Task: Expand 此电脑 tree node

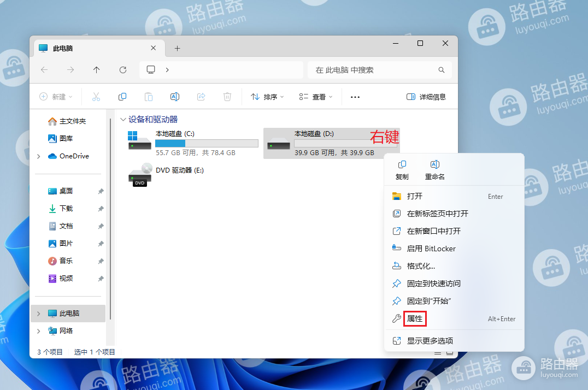Action: coord(39,314)
